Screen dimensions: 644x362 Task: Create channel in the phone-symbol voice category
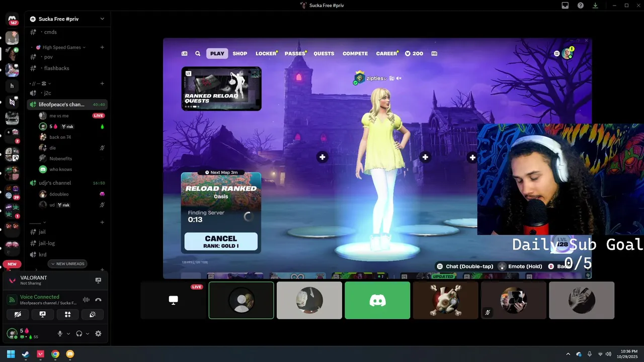coord(102,83)
